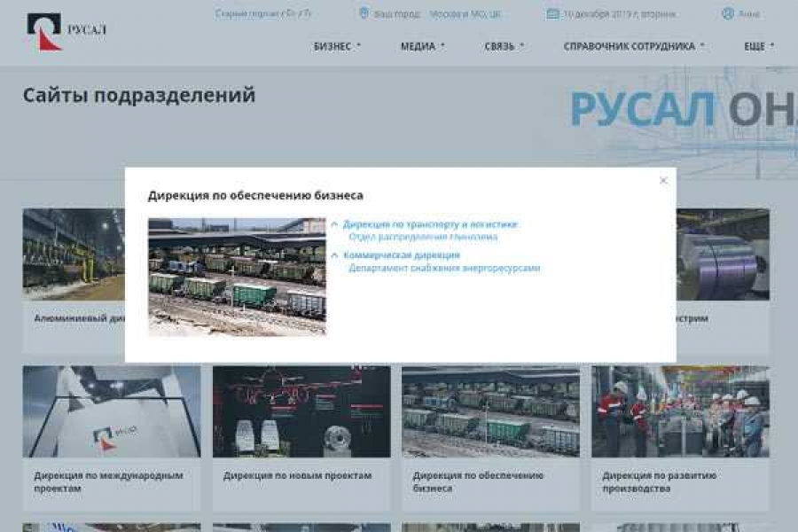Viewport: 798px width, 532px height.
Task: Open the СВЯЗЬ menu
Action: coord(504,46)
